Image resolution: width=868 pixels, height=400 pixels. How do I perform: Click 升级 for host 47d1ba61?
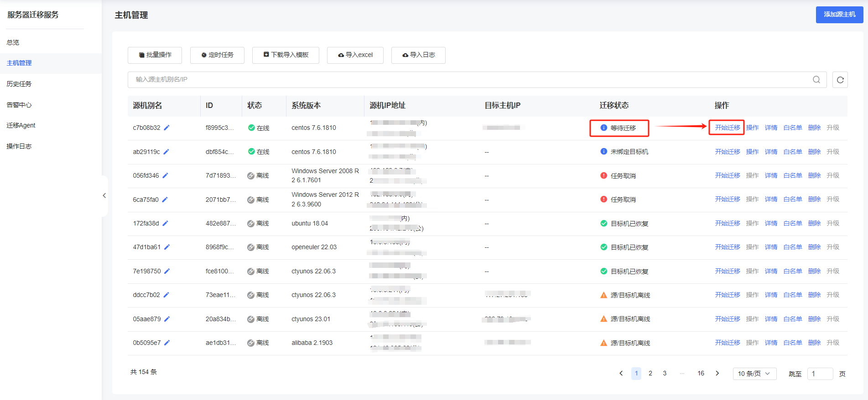click(x=833, y=247)
